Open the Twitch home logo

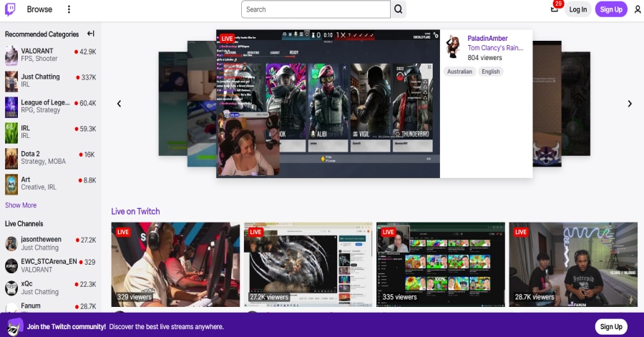point(10,9)
